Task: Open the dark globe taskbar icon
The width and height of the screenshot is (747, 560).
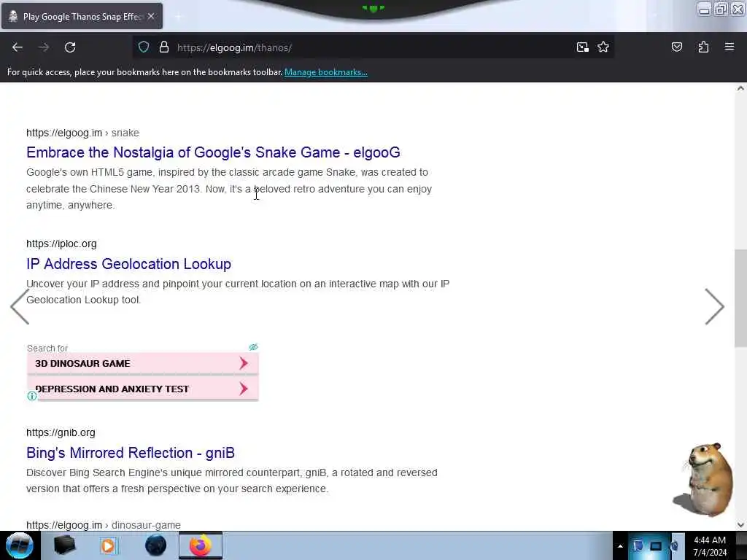Action: point(155,545)
